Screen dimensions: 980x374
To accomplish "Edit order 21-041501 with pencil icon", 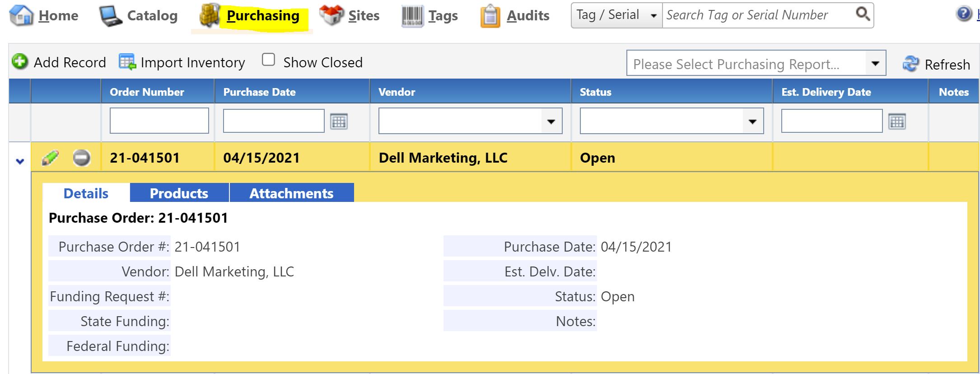I will [x=50, y=158].
